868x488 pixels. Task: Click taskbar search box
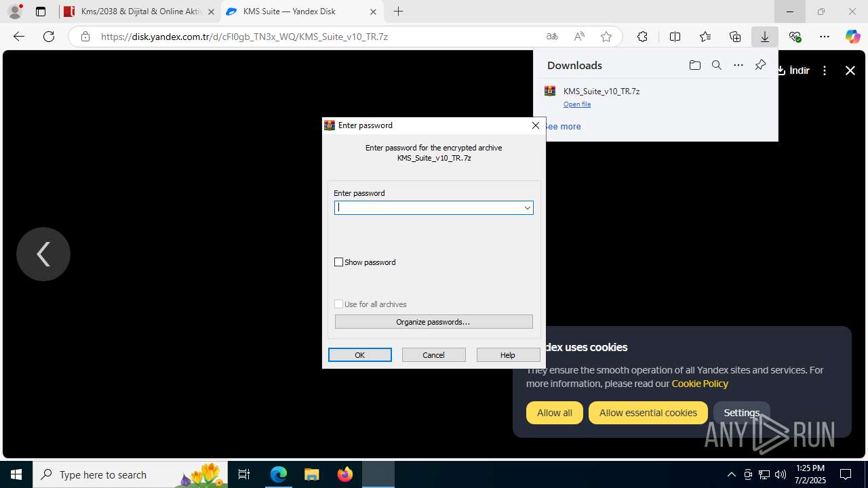pos(130,474)
